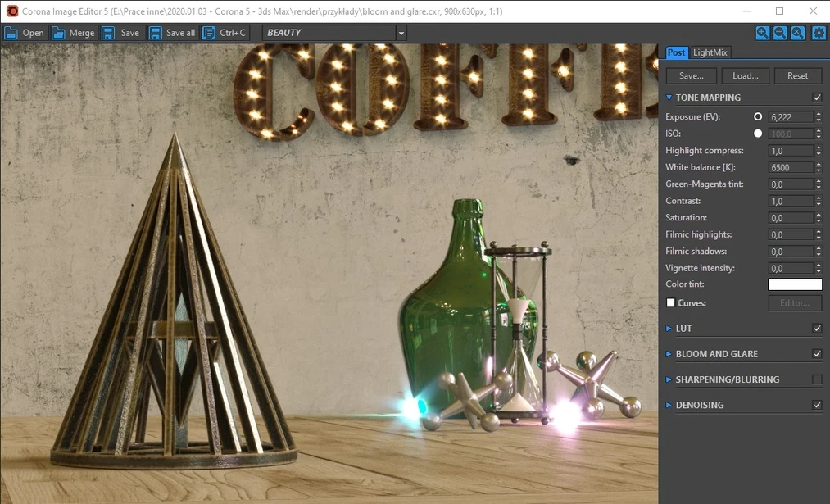Image resolution: width=830 pixels, height=504 pixels.
Task: Open the Color tint white swatch
Action: [794, 284]
